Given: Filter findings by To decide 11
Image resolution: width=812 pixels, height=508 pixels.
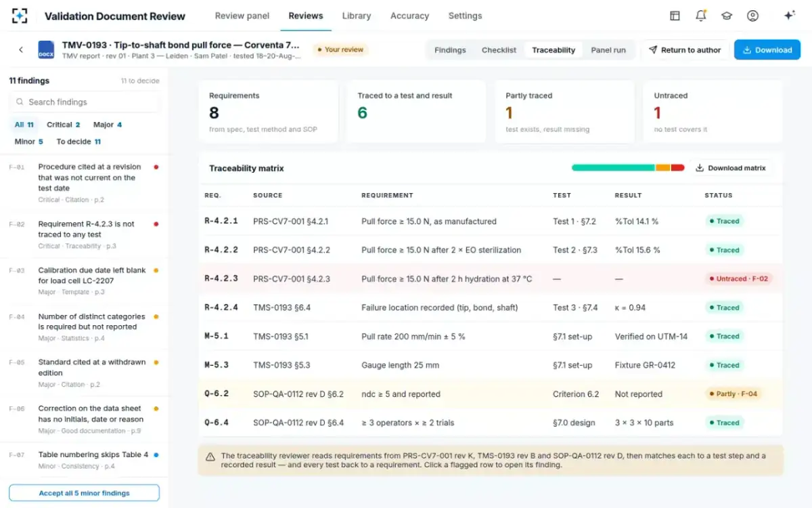Looking at the screenshot, I should pos(78,142).
